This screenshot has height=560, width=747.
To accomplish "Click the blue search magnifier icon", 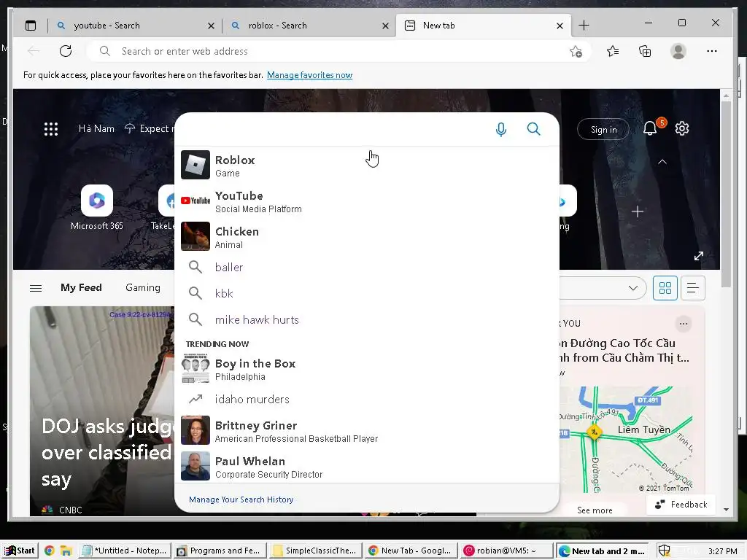I will (533, 129).
